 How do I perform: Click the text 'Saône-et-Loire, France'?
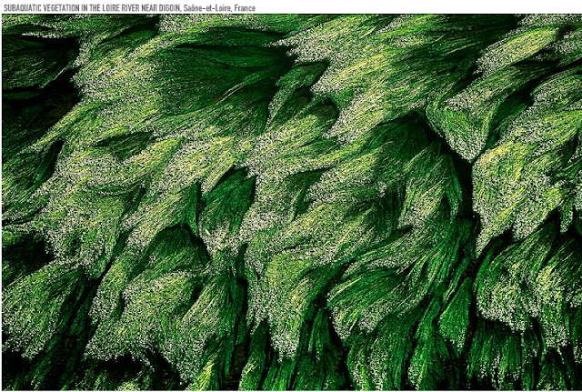click(219, 8)
